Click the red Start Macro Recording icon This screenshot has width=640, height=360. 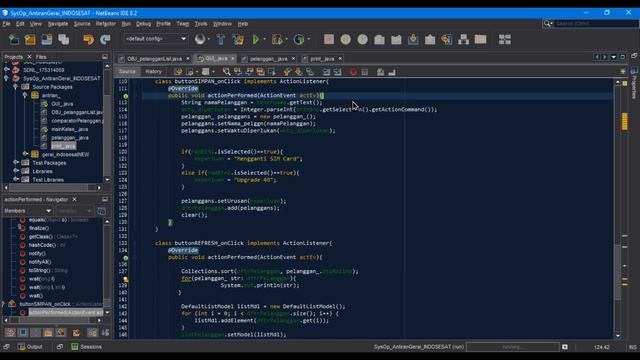(353, 72)
